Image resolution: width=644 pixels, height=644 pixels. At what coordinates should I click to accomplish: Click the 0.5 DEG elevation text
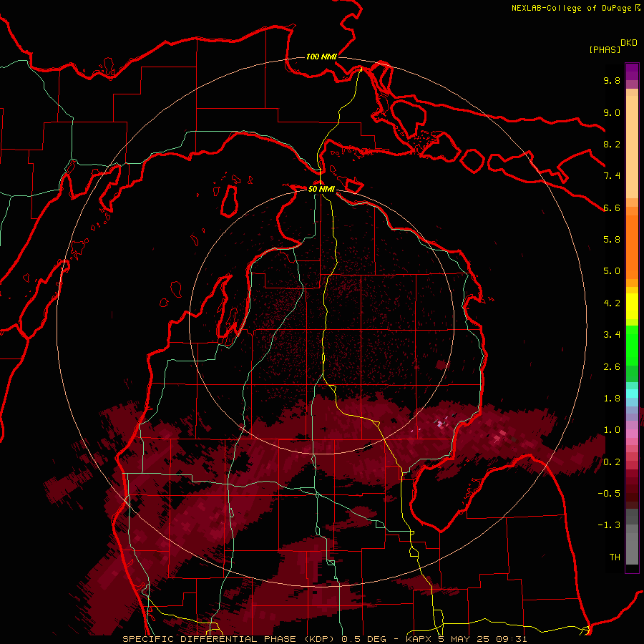point(364,639)
